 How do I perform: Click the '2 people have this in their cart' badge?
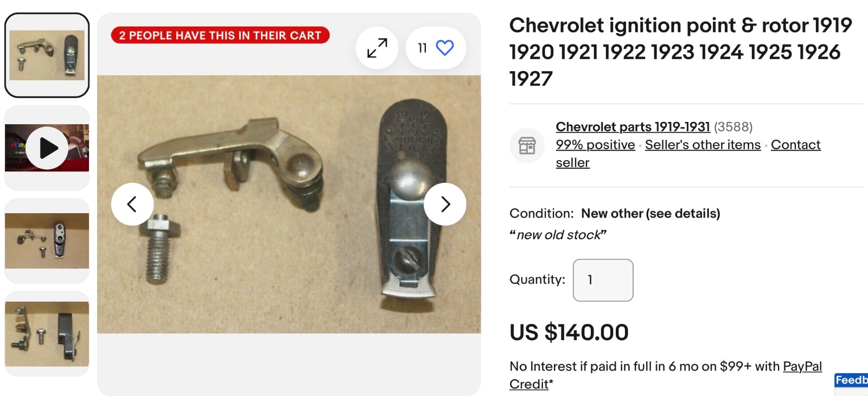[220, 35]
